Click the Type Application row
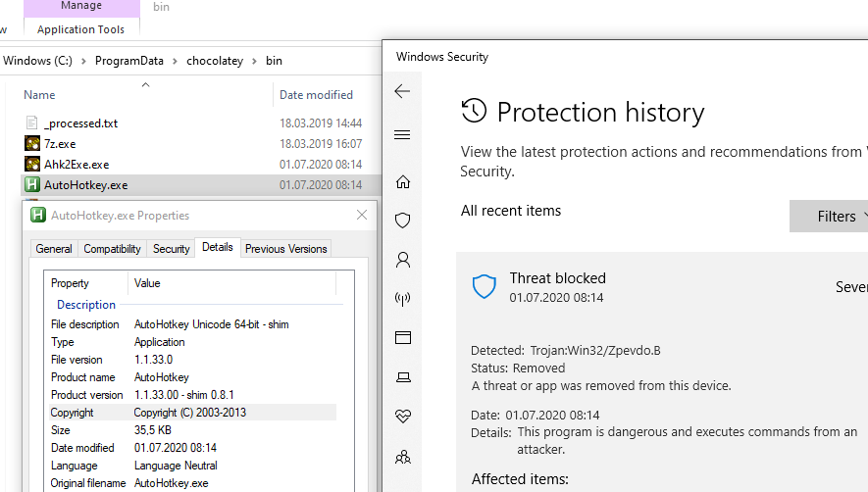This screenshot has height=492, width=868. 192,342
